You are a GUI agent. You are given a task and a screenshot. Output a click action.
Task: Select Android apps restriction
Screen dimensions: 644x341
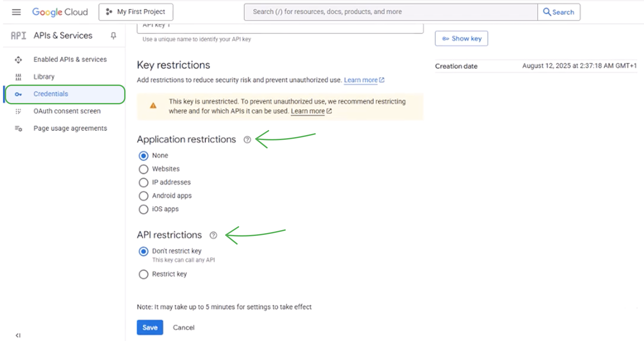tap(144, 196)
